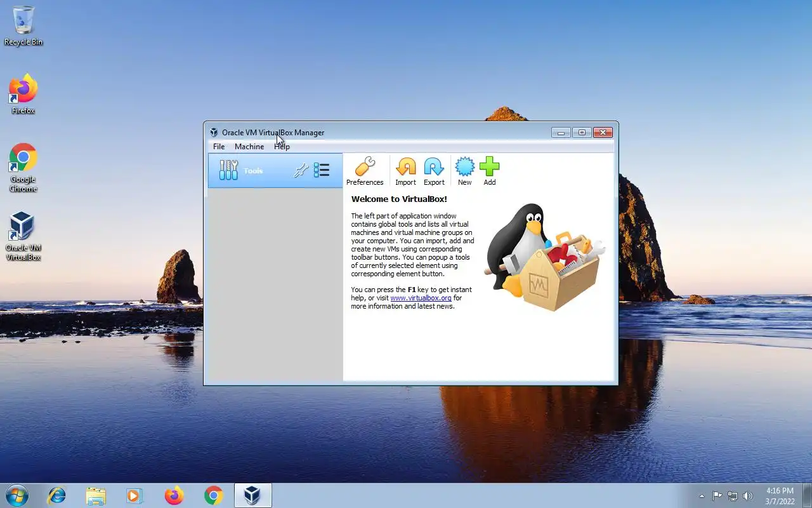Open the Windows Start menu
The image size is (812, 508).
16,495
